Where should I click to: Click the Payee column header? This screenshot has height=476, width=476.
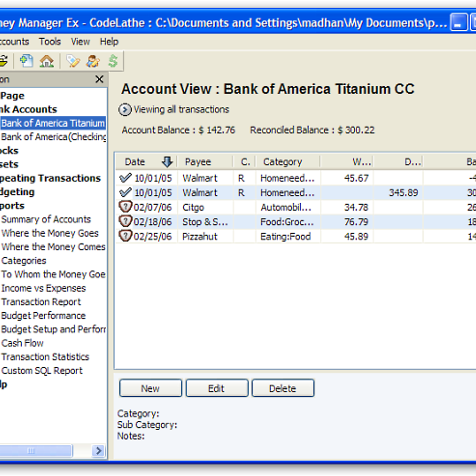[205, 162]
